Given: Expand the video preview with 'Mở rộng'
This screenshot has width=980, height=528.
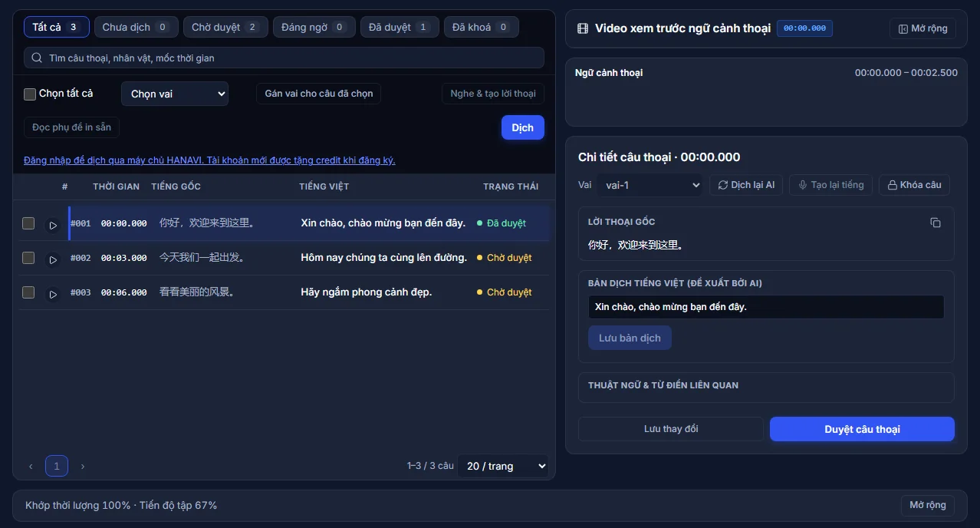Looking at the screenshot, I should click(922, 28).
